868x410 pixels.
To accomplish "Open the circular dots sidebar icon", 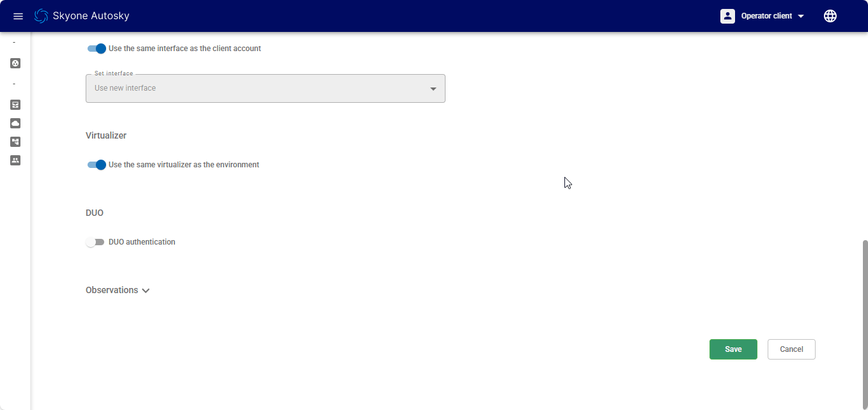I will [x=15, y=63].
